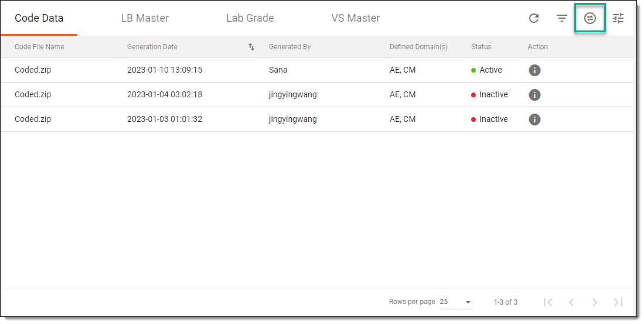Click AE, CM in the Sana row
Viewport: 644px width, 324px height.
(403, 70)
